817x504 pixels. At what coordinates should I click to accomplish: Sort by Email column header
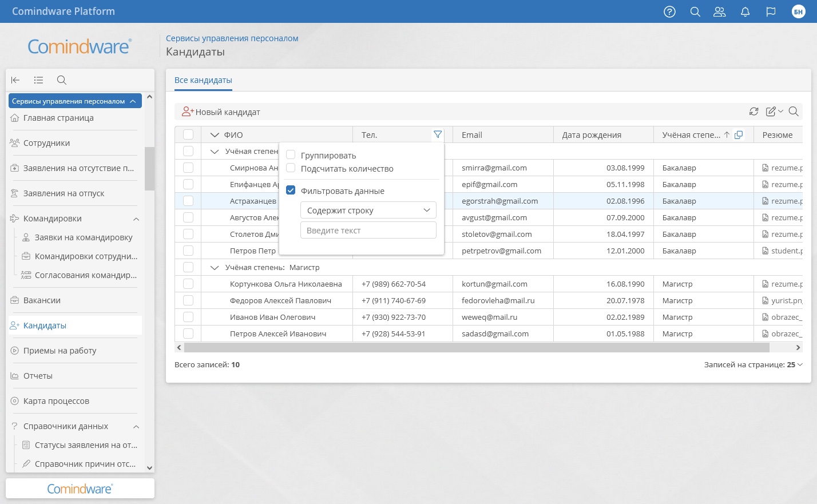(x=472, y=135)
